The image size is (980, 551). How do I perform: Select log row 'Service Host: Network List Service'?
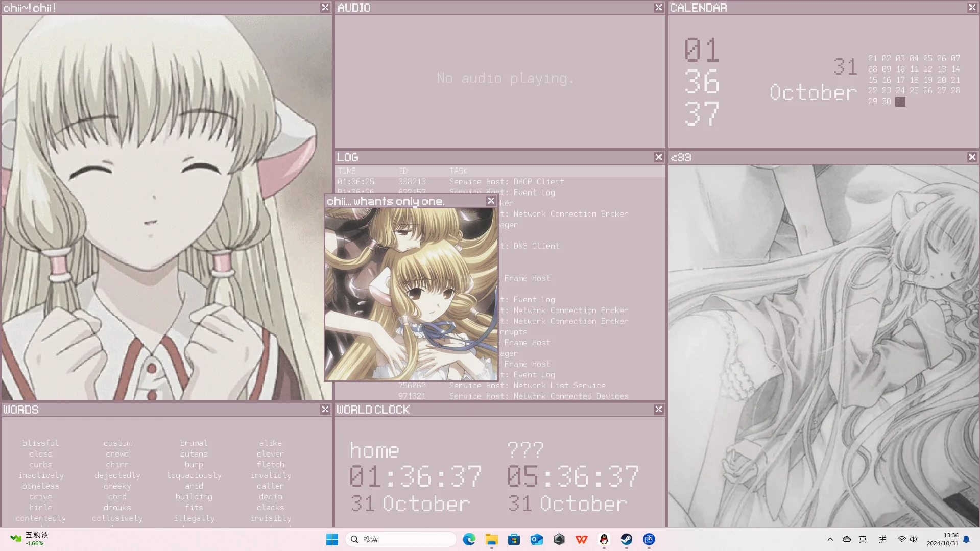(527, 386)
